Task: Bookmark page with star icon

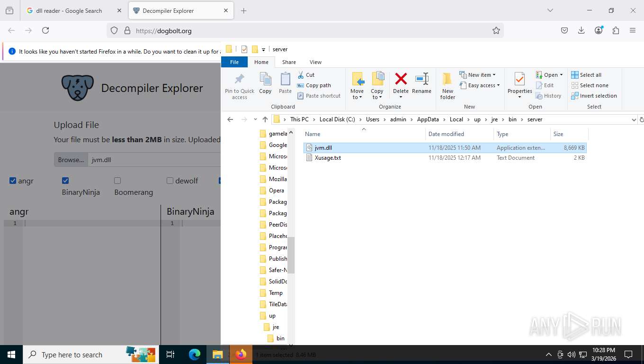Action: click(496, 30)
